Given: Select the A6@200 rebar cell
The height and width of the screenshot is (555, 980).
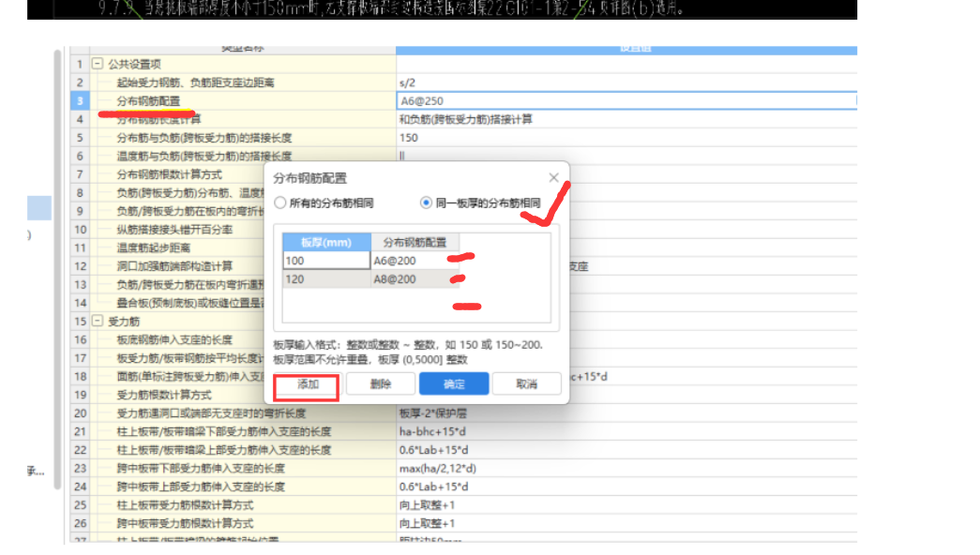Looking at the screenshot, I should pyautogui.click(x=415, y=261).
